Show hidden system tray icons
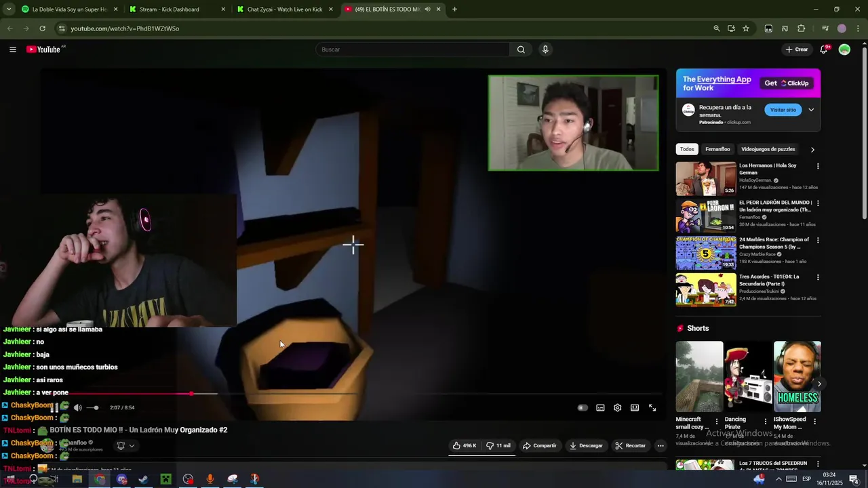The image size is (868, 488). (x=778, y=479)
